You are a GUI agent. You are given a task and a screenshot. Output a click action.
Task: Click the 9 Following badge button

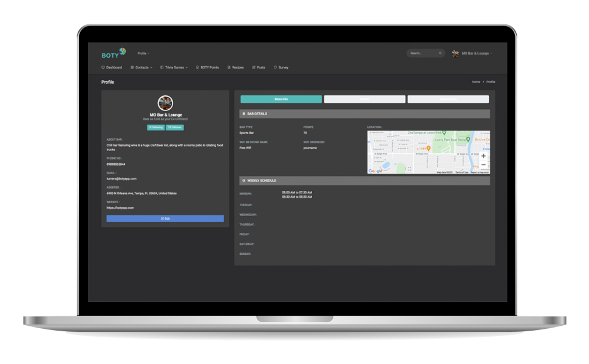click(156, 127)
